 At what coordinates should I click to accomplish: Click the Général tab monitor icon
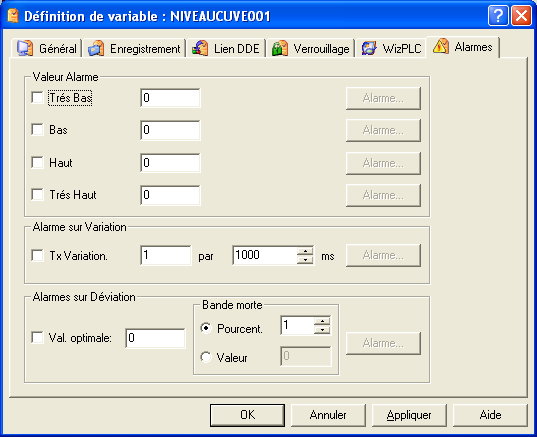tap(25, 48)
